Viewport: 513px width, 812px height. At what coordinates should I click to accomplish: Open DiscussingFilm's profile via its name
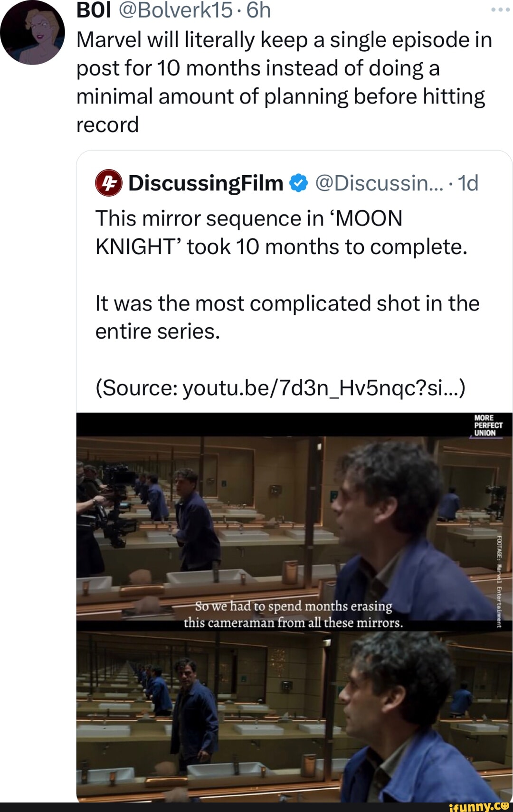206,183
